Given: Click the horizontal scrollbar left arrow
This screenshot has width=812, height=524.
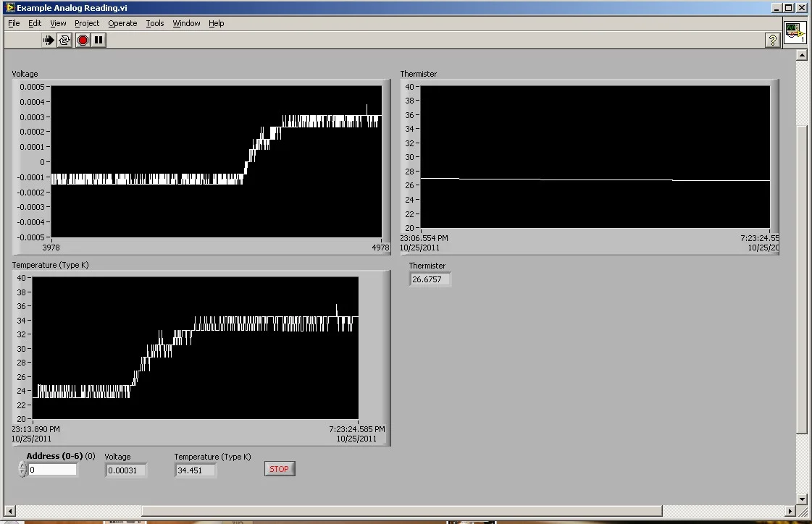Looking at the screenshot, I should [x=10, y=511].
